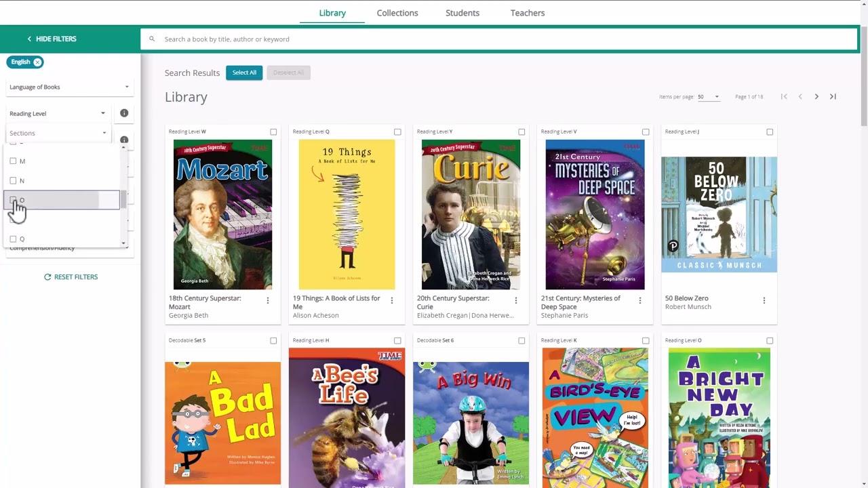Open the Mozart book cover
868x488 pixels.
pyautogui.click(x=222, y=214)
